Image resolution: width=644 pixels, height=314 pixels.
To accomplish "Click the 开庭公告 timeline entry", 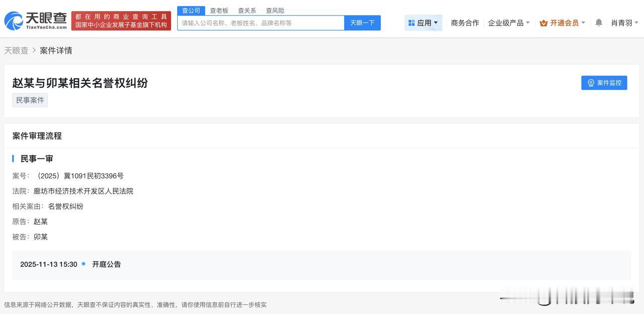I will [107, 264].
